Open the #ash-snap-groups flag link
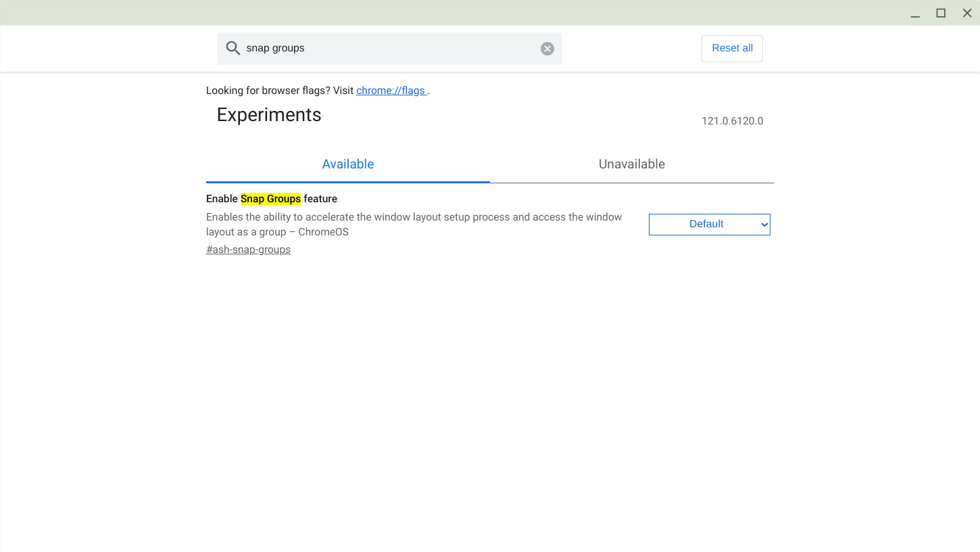This screenshot has width=980, height=552. point(248,249)
